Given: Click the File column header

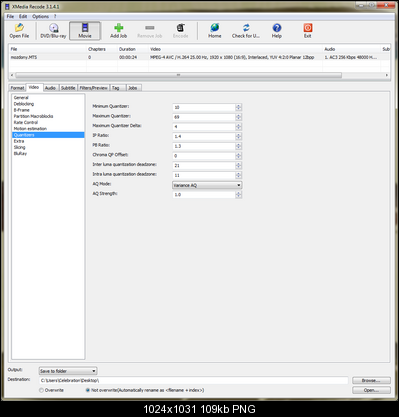Looking at the screenshot, I should click(x=48, y=49).
